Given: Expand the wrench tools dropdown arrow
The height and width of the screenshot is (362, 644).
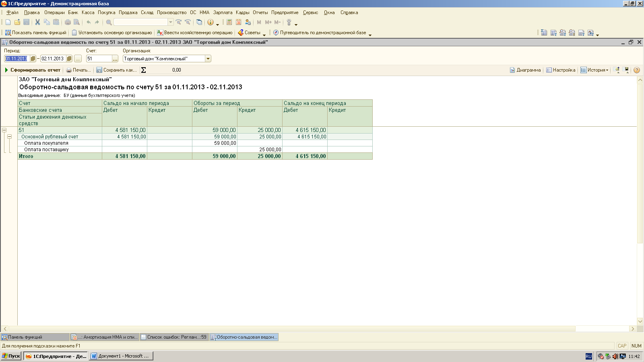Looking at the screenshot, I should click(296, 25).
